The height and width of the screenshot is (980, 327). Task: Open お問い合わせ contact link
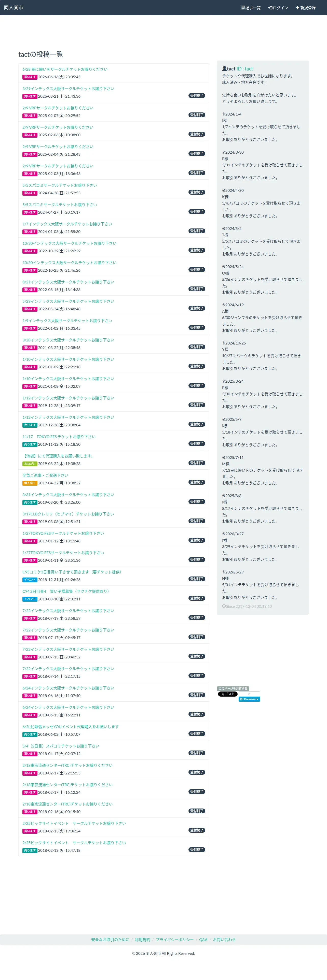tap(224, 940)
